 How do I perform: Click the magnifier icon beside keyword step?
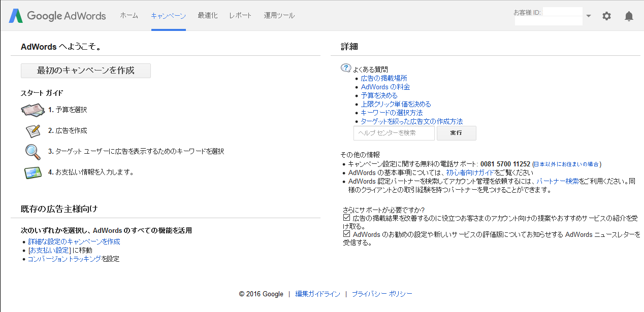(x=33, y=152)
